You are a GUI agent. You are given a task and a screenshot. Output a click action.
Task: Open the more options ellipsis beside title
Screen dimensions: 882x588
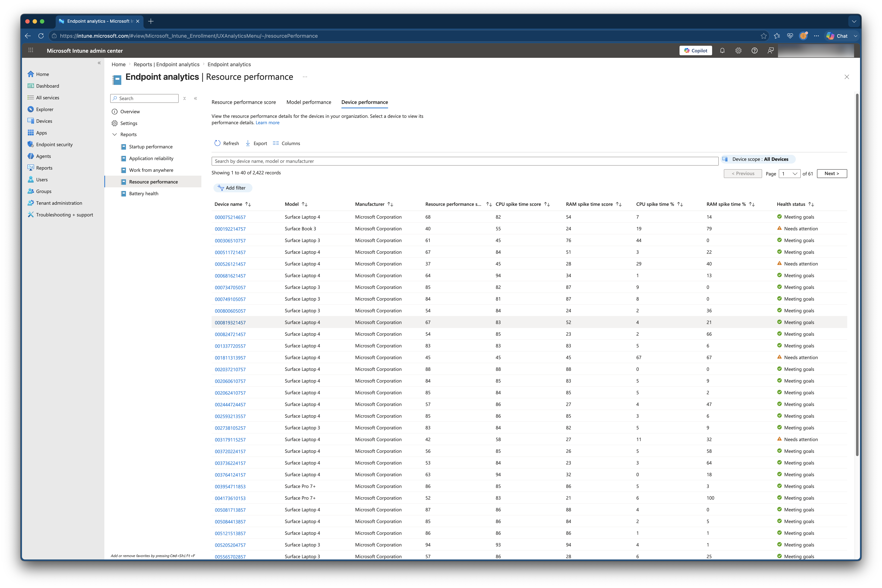305,77
